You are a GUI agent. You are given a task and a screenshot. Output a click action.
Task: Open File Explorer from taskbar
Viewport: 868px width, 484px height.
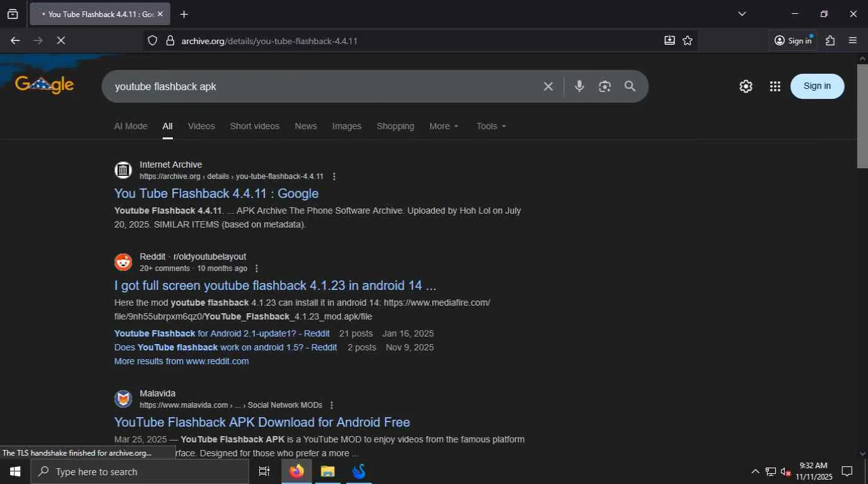point(327,471)
